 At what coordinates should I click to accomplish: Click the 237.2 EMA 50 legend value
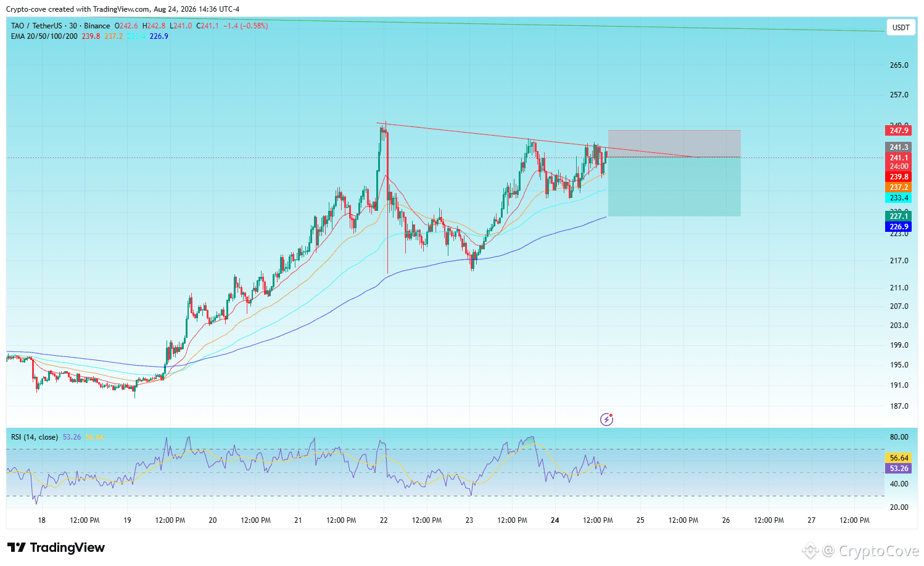113,36
